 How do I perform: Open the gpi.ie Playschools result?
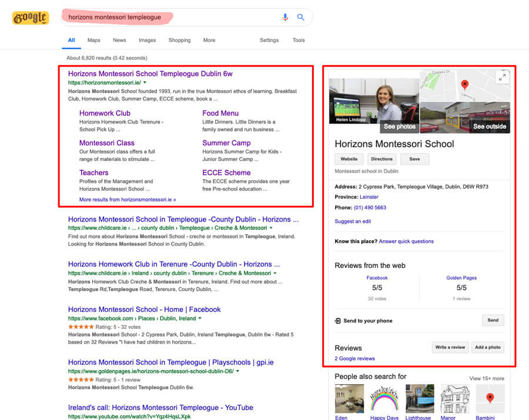tap(170, 362)
